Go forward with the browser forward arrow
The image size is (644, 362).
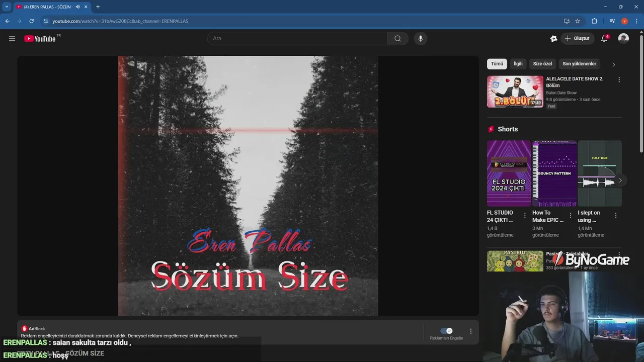(x=19, y=21)
